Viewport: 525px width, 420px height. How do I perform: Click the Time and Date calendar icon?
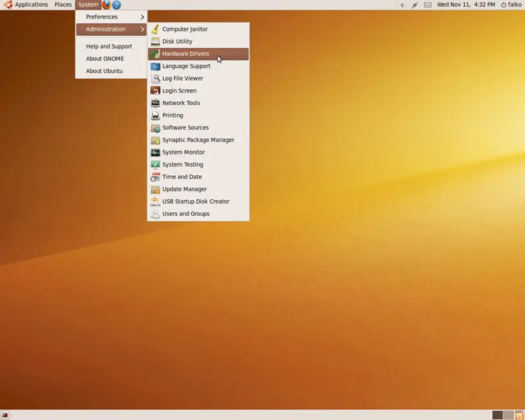click(155, 177)
